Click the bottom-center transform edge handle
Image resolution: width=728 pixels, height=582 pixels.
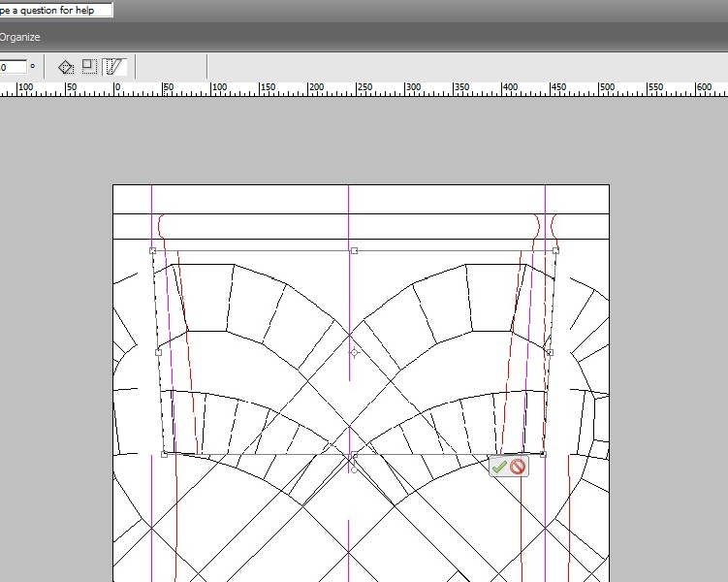point(354,454)
